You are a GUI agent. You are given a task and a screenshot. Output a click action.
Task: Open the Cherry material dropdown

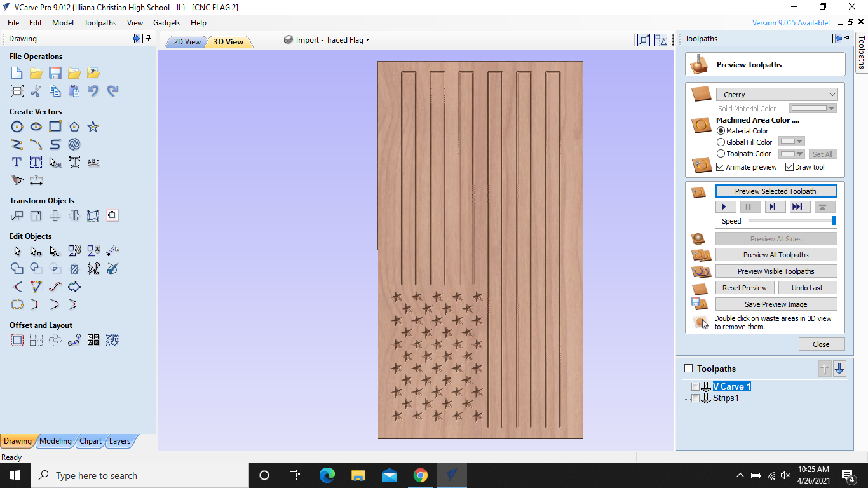776,94
